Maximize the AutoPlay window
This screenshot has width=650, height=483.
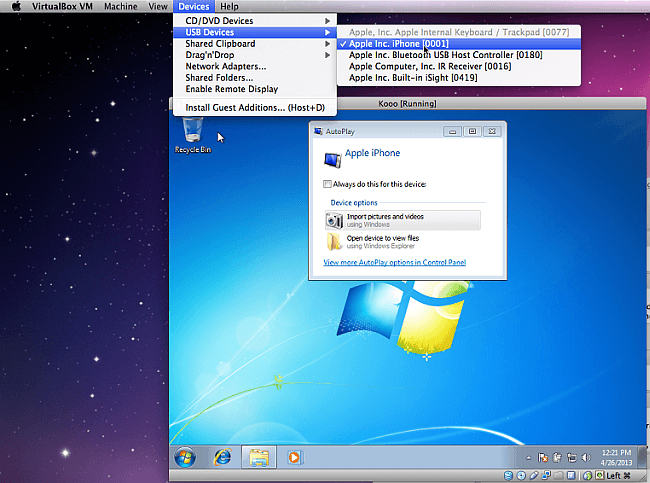pos(472,131)
